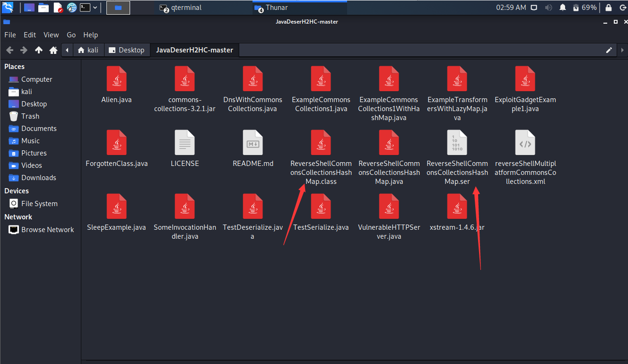Screen dimensions: 628x364
Task: Select ExampleCommonsCollections1.java file icon
Action: click(321, 78)
